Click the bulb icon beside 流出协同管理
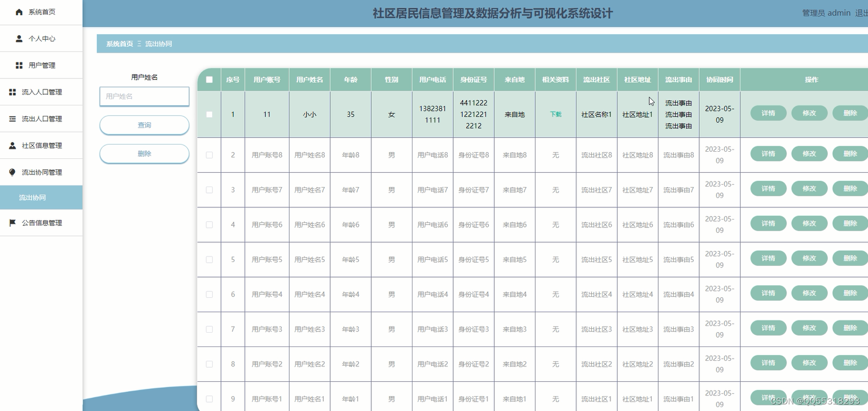Image resolution: width=868 pixels, height=411 pixels. click(13, 172)
